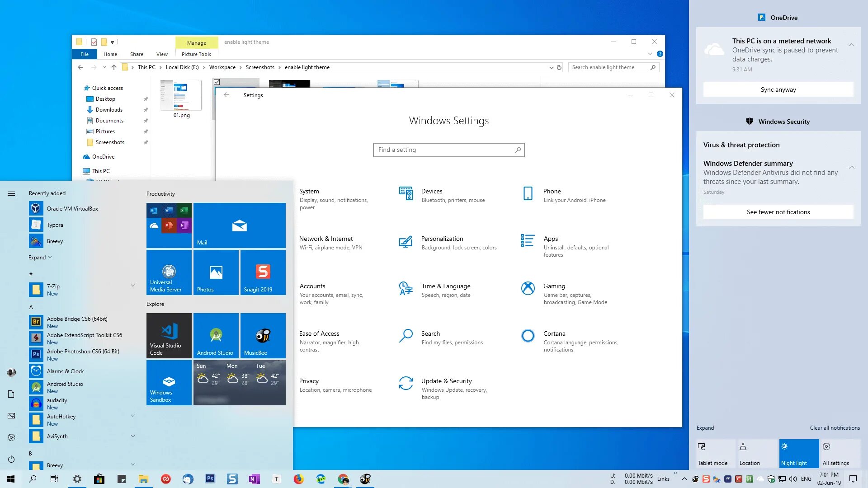The image size is (868, 488).
Task: Open the Personalization settings icon
Action: [x=406, y=242]
